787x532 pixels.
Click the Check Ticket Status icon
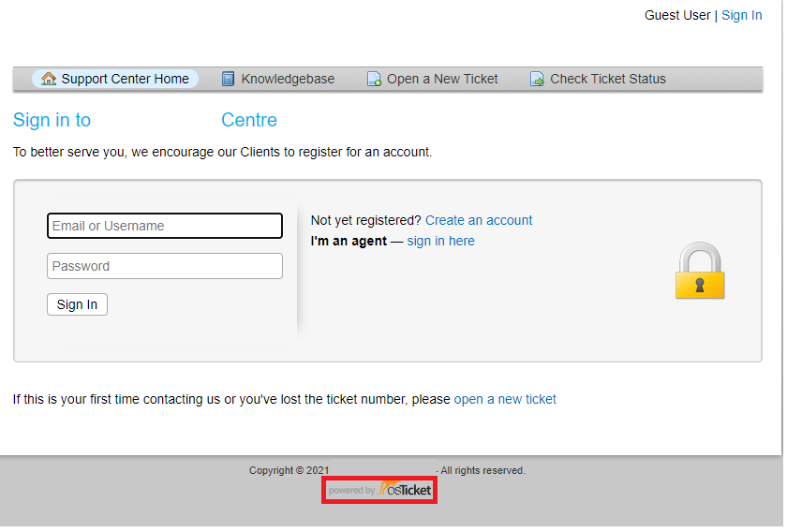point(537,80)
